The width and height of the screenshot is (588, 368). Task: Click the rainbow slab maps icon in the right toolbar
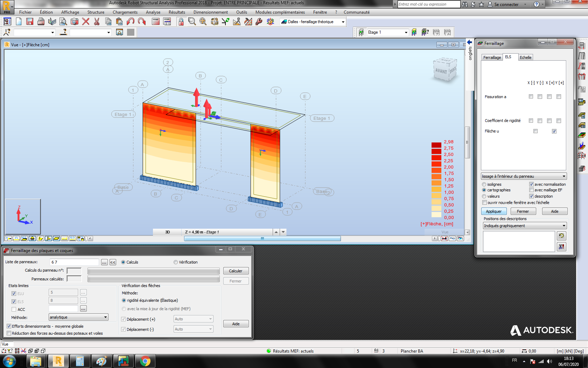point(582,135)
